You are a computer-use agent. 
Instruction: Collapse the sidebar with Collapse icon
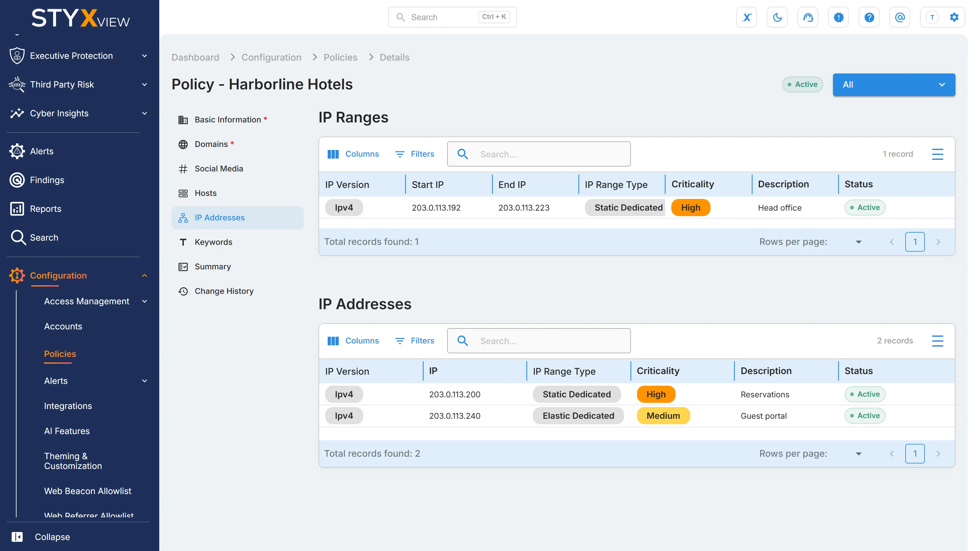[17, 537]
